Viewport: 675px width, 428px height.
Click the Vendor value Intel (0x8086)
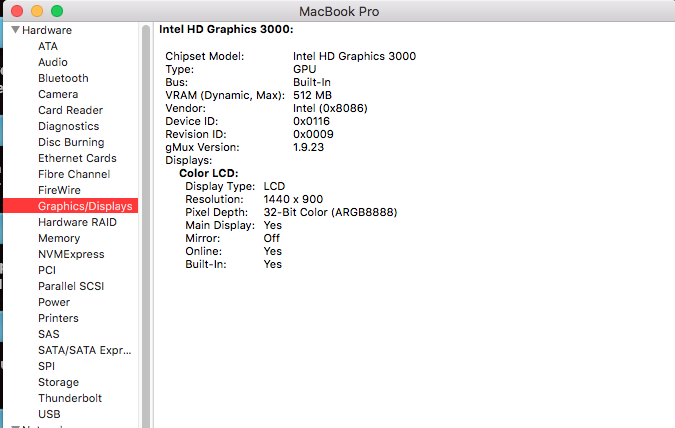(x=330, y=108)
